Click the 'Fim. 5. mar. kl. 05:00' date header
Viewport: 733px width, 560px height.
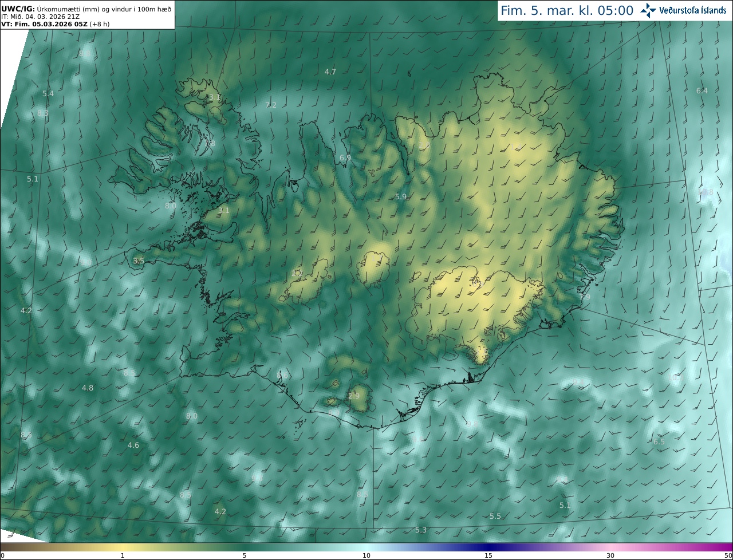(566, 10)
